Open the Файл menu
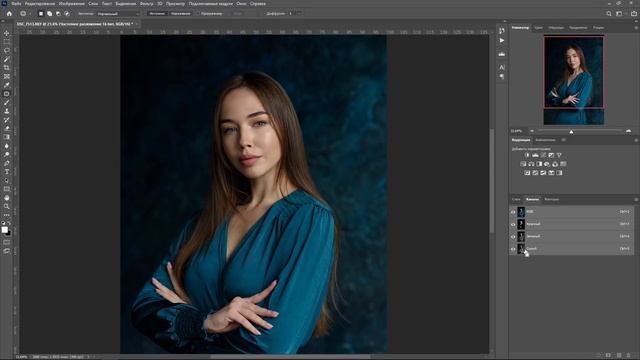This screenshot has width=640, height=360. [x=16, y=4]
